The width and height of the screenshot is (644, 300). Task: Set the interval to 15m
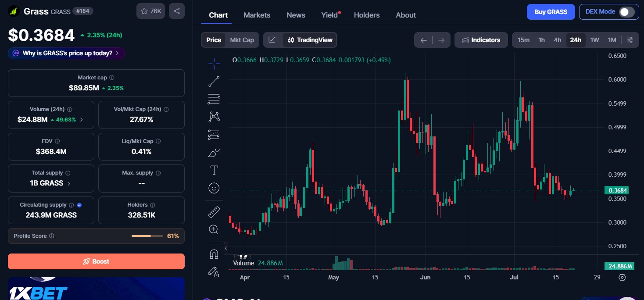click(523, 40)
